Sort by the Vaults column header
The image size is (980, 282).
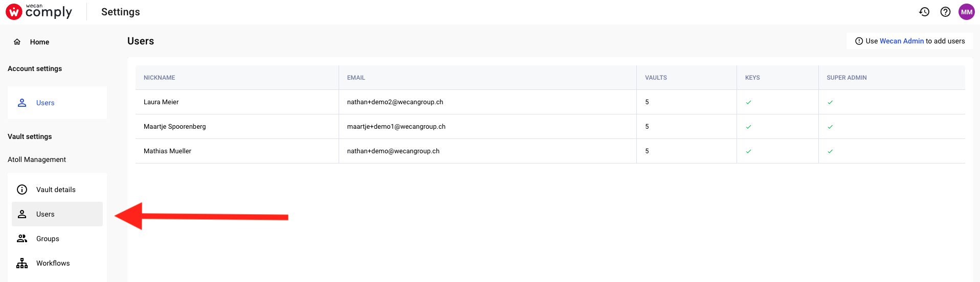click(x=656, y=78)
